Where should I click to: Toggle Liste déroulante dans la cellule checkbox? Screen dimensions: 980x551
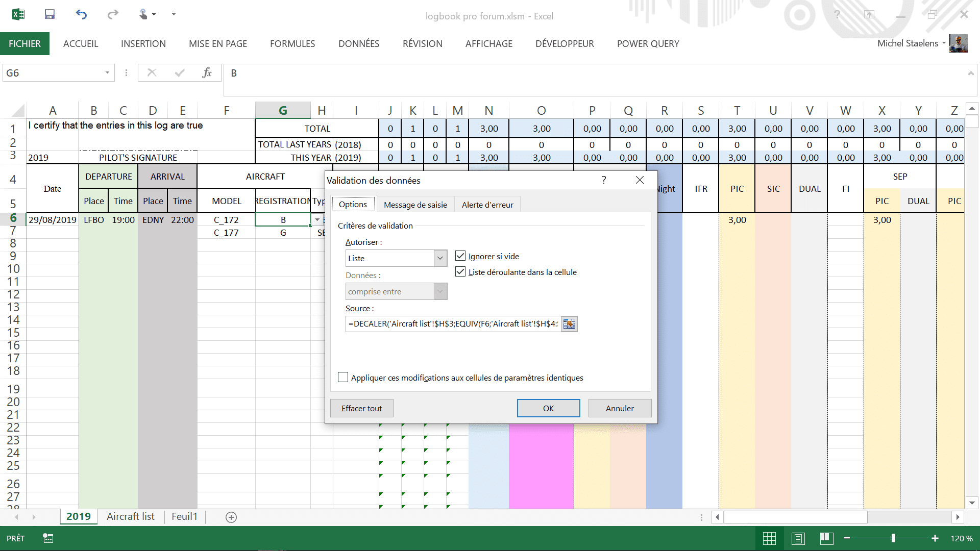(460, 272)
